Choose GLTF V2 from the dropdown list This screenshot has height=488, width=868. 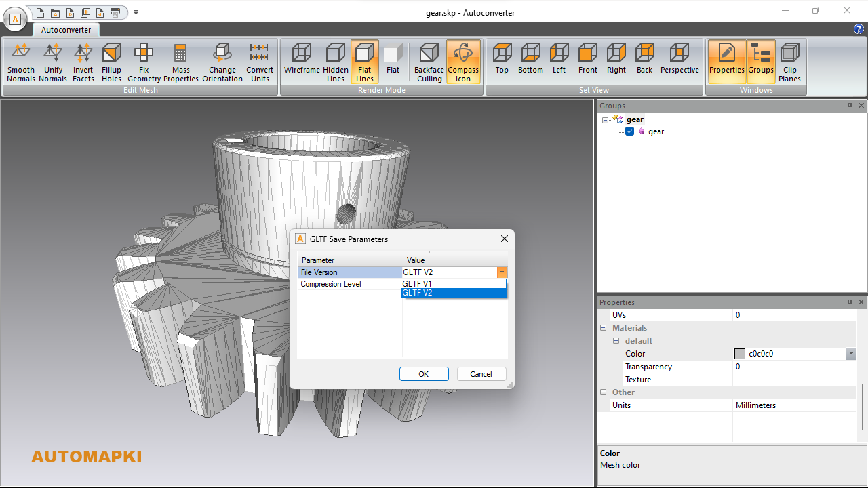454,293
